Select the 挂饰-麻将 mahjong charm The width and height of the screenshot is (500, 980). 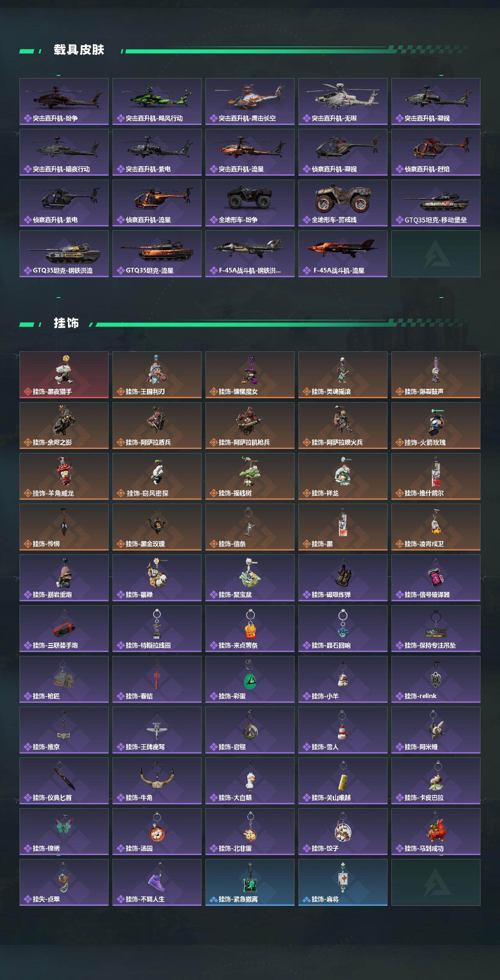tap(343, 882)
